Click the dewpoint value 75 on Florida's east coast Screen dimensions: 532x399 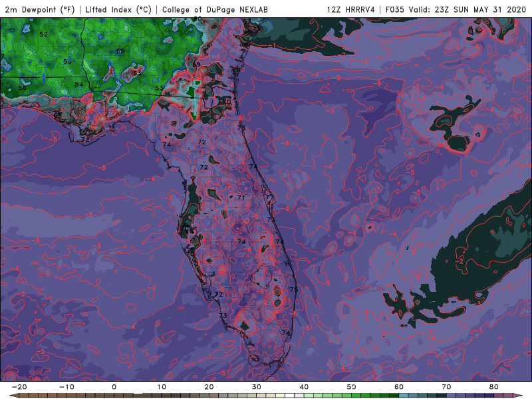tap(293, 289)
